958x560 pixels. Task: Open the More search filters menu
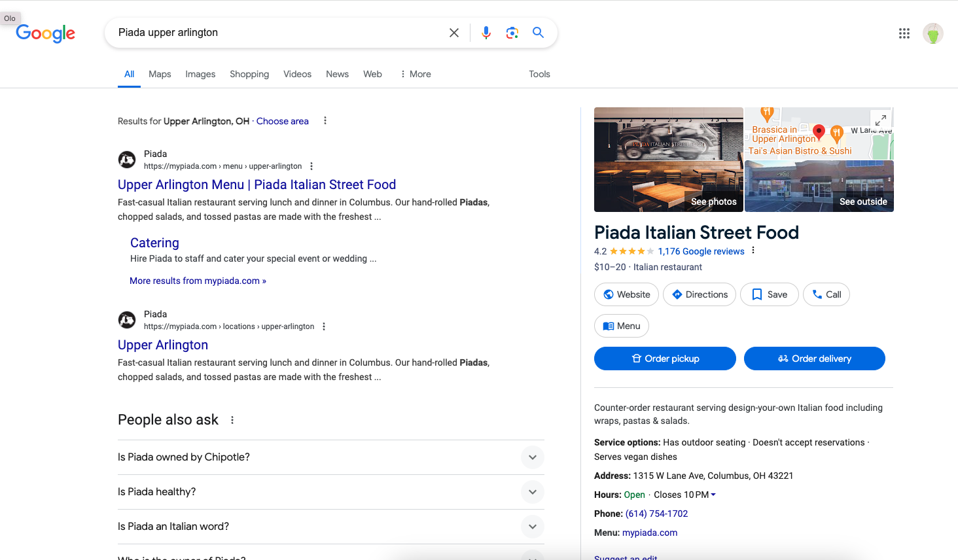[416, 74]
